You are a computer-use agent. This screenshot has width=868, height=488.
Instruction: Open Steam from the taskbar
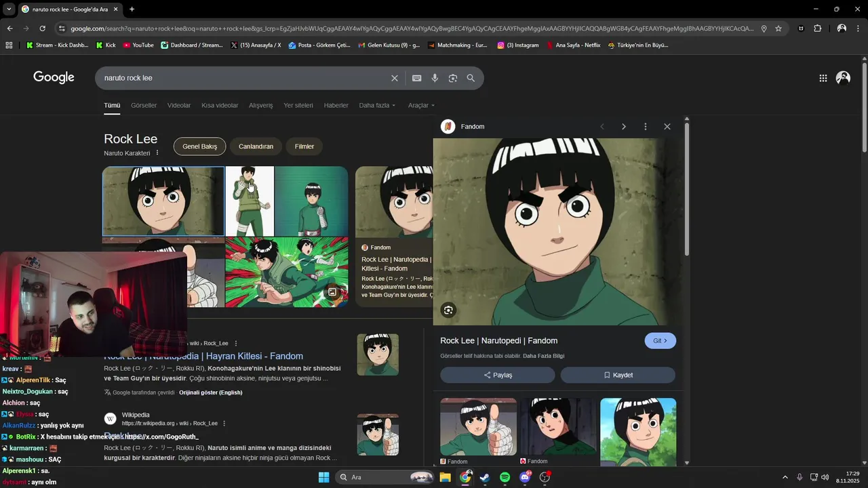tap(485, 477)
